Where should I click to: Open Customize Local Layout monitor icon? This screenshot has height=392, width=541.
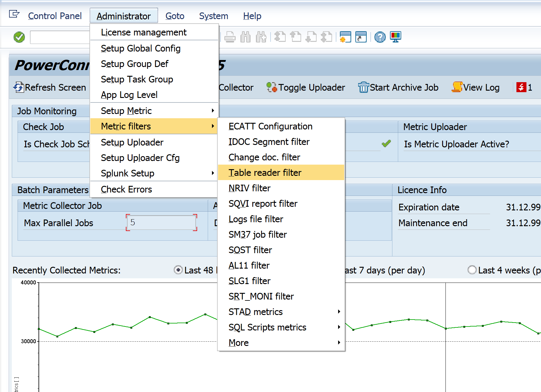coord(395,37)
